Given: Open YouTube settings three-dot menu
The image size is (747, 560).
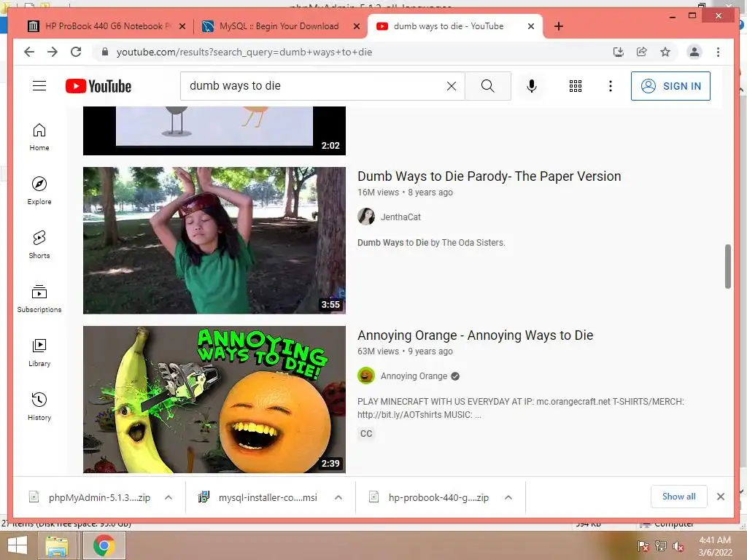Looking at the screenshot, I should point(611,86).
